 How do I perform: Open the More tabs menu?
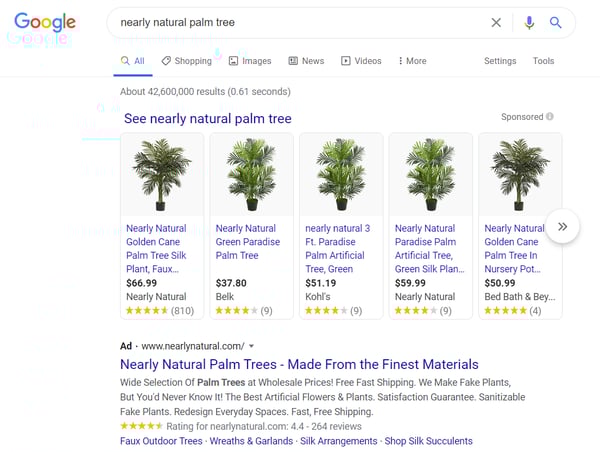point(412,61)
